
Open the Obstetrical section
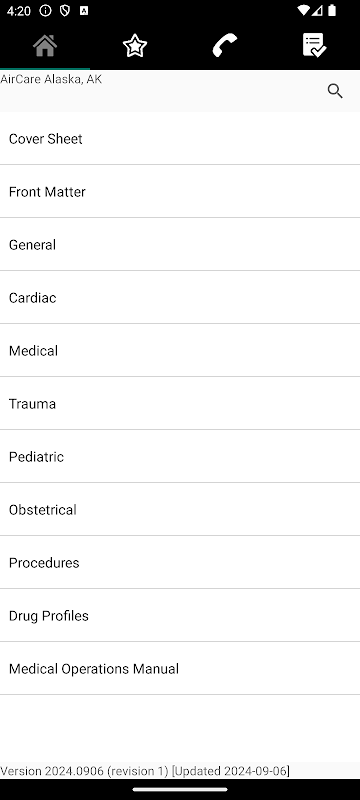tap(180, 510)
